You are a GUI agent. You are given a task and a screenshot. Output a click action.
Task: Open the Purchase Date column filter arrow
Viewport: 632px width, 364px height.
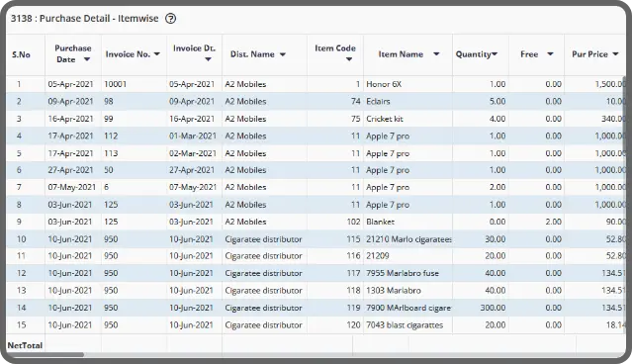(x=87, y=59)
